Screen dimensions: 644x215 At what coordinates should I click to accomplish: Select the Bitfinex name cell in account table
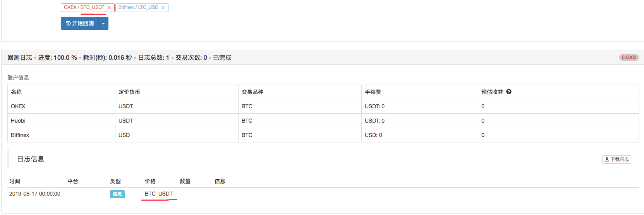click(x=20, y=135)
